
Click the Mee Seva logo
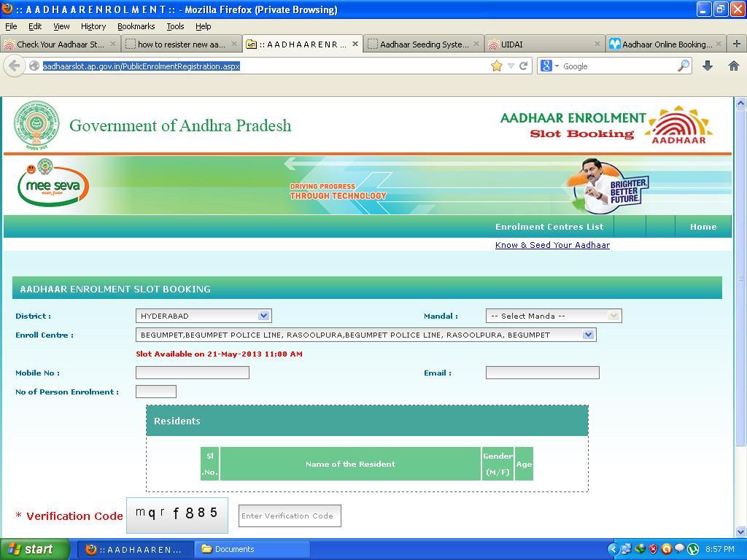click(x=53, y=183)
